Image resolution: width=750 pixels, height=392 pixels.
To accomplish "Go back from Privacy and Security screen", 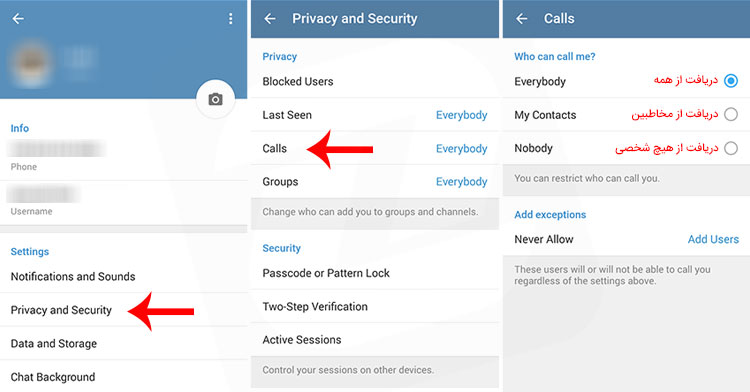I will point(270,19).
